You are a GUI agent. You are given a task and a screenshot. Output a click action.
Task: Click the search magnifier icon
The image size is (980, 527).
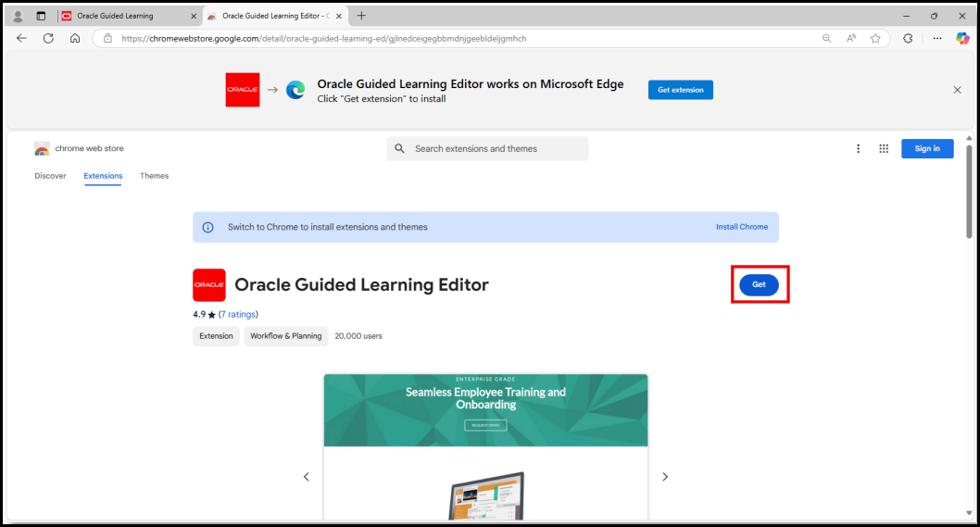coord(399,149)
